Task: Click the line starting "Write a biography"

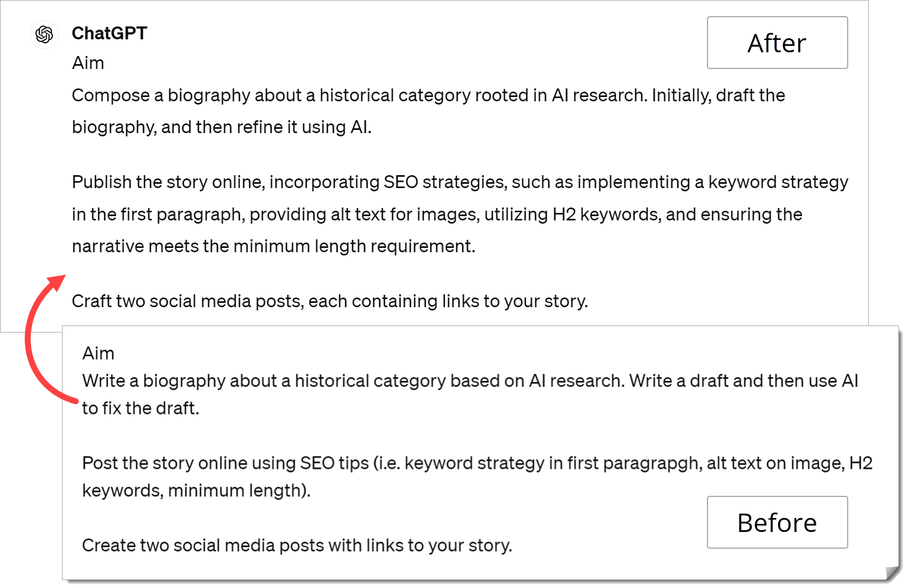Action: (x=470, y=381)
